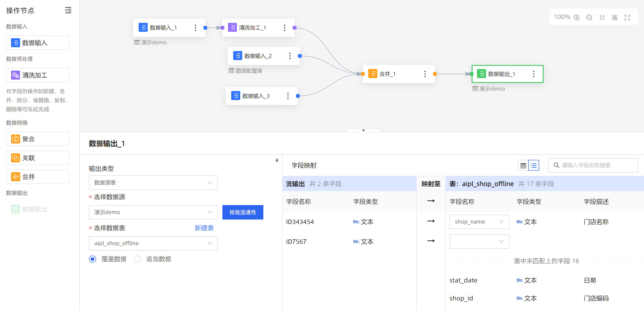Click the ID7567 field name
This screenshot has width=644, height=311.
coord(296,242)
